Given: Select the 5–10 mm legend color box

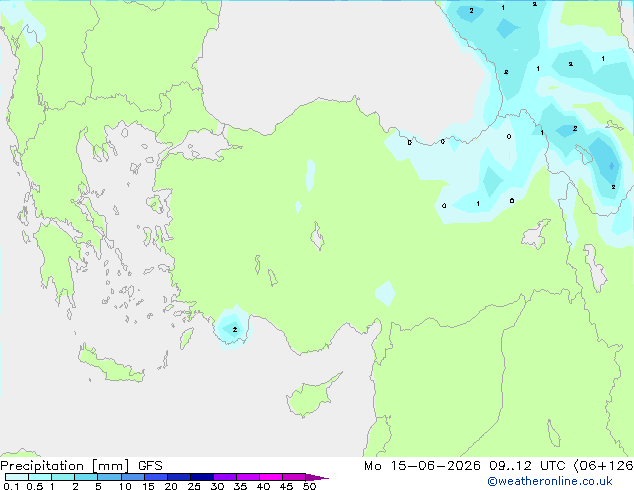Looking at the screenshot, I should coord(109,477).
